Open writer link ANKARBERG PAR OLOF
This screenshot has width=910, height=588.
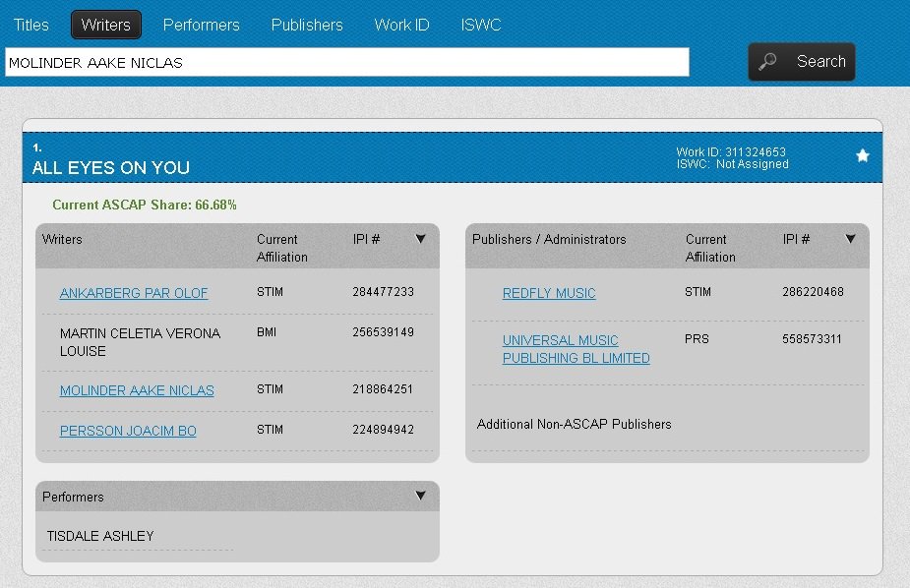[x=134, y=293]
